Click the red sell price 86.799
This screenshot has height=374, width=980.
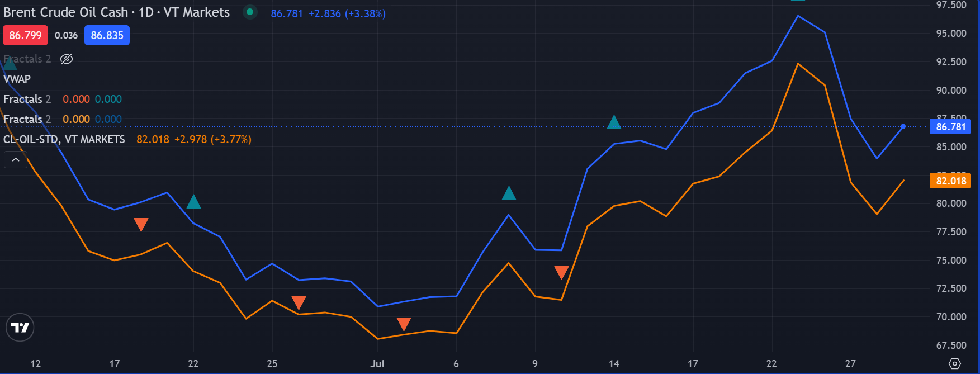coord(25,35)
